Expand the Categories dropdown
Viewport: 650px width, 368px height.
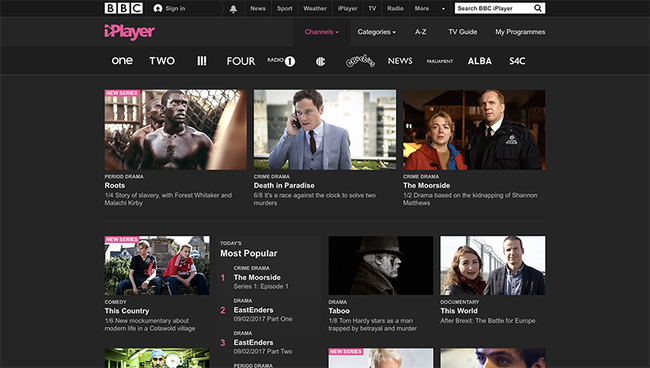point(376,32)
